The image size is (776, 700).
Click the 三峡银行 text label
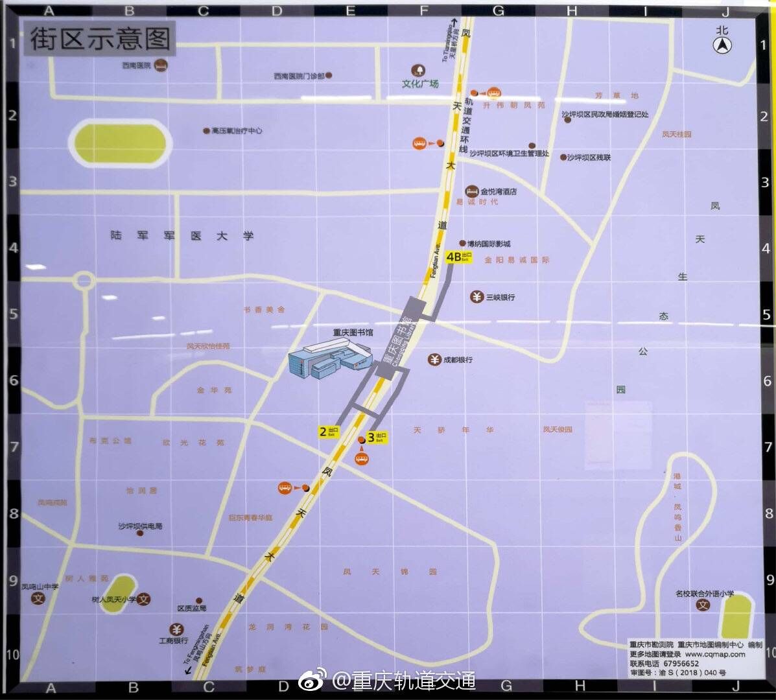coord(500,297)
